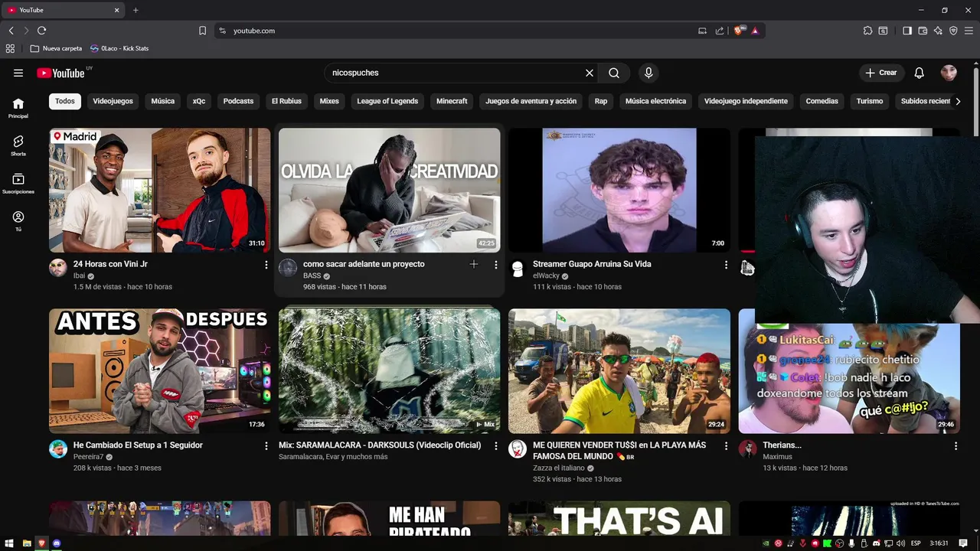Viewport: 980px width, 551px height.
Task: Open Shorts in the sidebar
Action: click(x=18, y=145)
